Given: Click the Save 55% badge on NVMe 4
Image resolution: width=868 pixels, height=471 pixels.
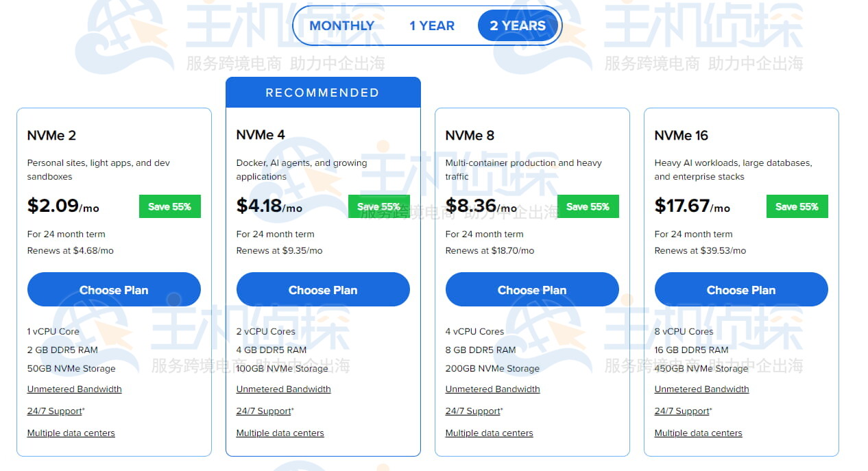Looking at the screenshot, I should coord(378,206).
